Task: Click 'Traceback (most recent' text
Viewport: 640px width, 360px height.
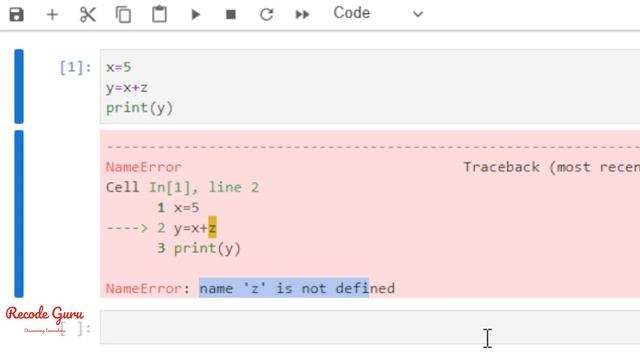Action: (551, 167)
